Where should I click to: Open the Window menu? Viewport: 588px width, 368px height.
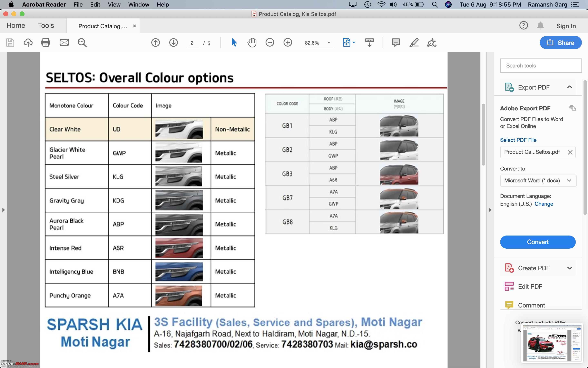pos(139,4)
